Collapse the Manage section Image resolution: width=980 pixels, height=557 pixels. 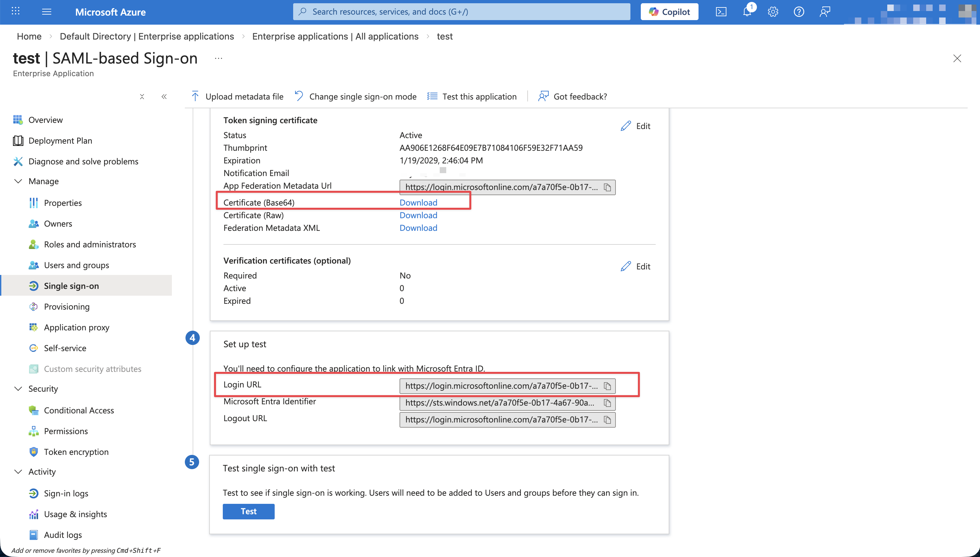[18, 181]
